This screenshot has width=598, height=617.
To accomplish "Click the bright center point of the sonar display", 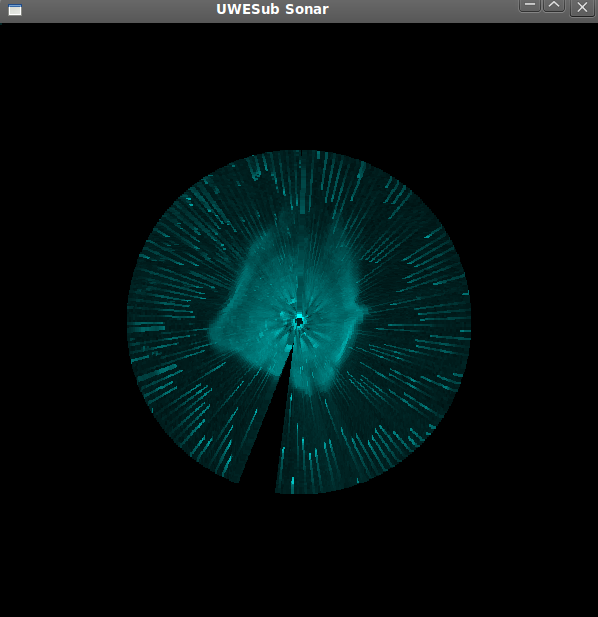I will click(299, 321).
